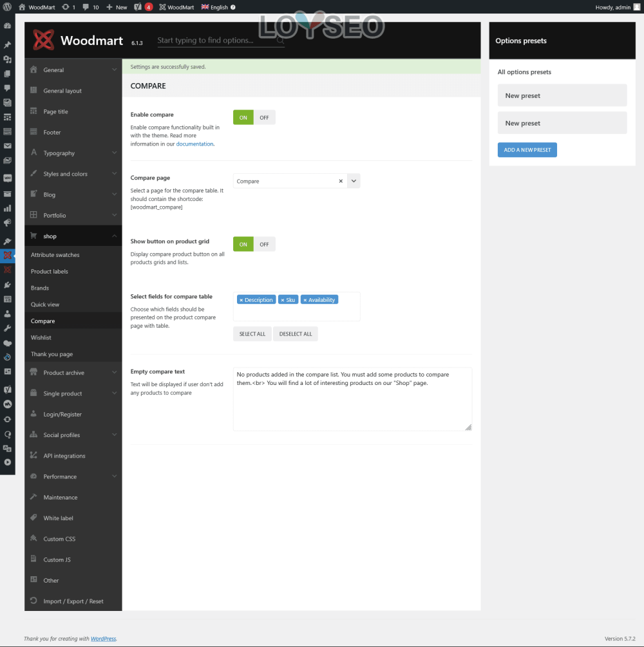The image size is (644, 647).
Task: Open Appearance paintbrush sidebar icon
Action: coord(7,241)
